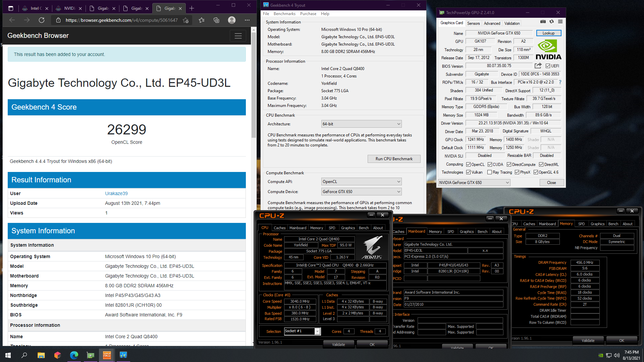Open the browser Collections icon

(x=216, y=20)
